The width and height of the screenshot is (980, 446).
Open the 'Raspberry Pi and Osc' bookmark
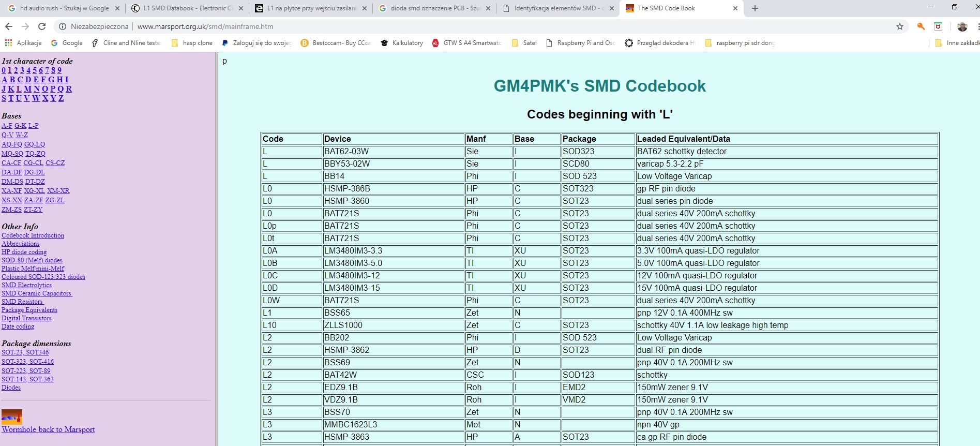tap(580, 43)
